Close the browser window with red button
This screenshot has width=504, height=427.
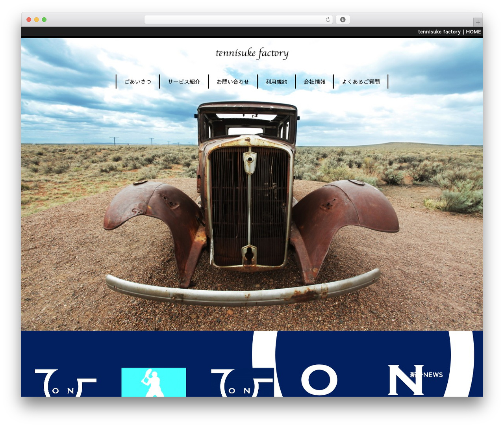pyautogui.click(x=29, y=20)
